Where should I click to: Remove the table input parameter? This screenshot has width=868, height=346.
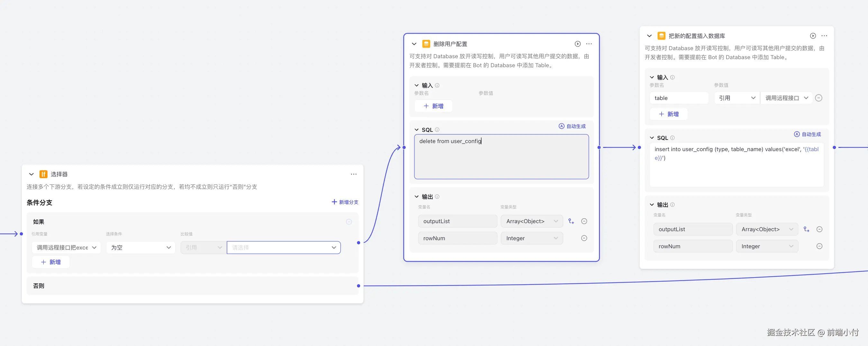(818, 98)
